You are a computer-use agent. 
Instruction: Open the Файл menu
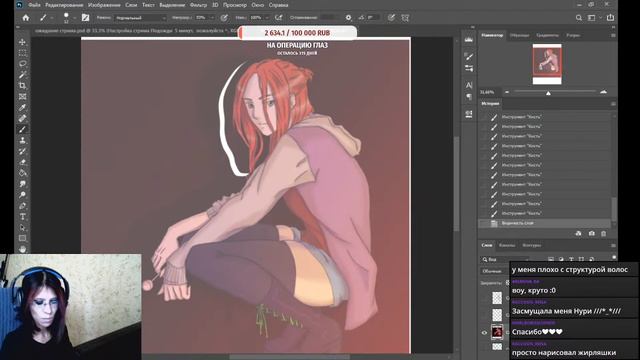point(34,5)
